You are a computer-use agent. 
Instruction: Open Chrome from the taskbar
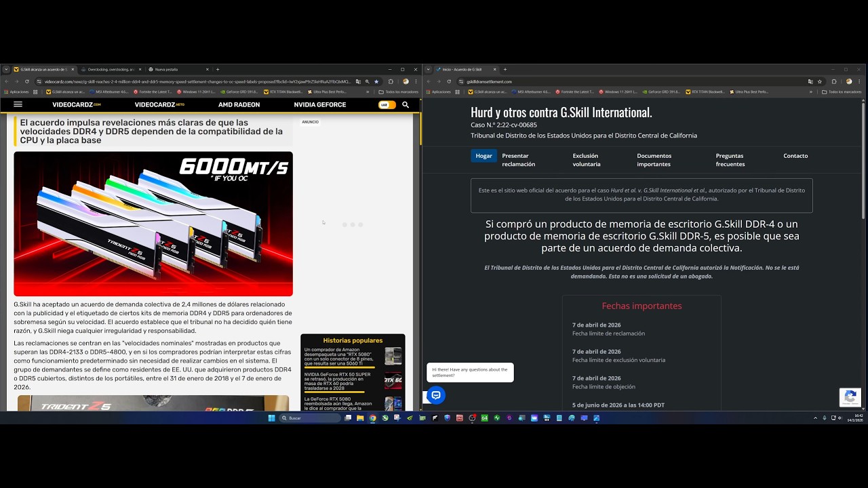(x=373, y=418)
